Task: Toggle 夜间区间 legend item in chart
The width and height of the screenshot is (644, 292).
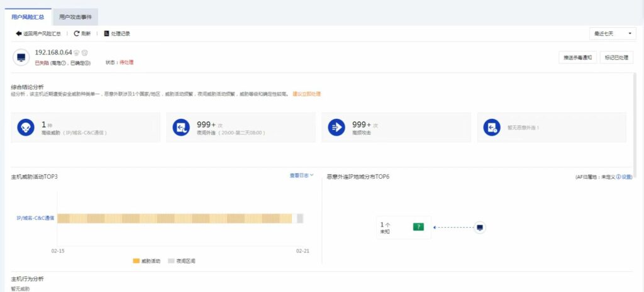Action: click(x=181, y=261)
